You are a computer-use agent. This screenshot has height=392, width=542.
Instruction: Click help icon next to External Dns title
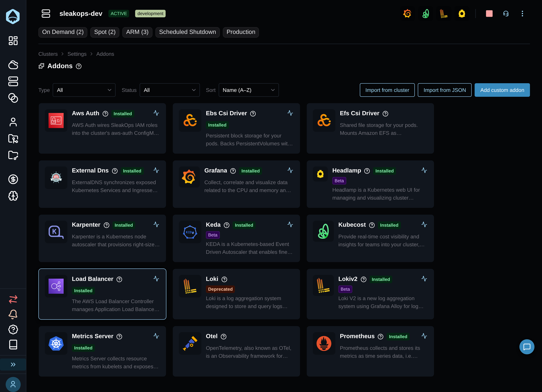tap(115, 171)
